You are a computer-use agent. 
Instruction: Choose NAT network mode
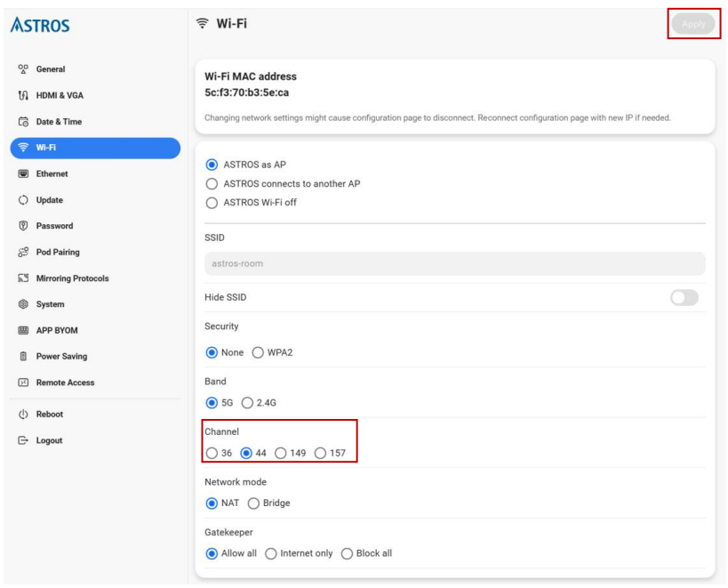point(212,503)
